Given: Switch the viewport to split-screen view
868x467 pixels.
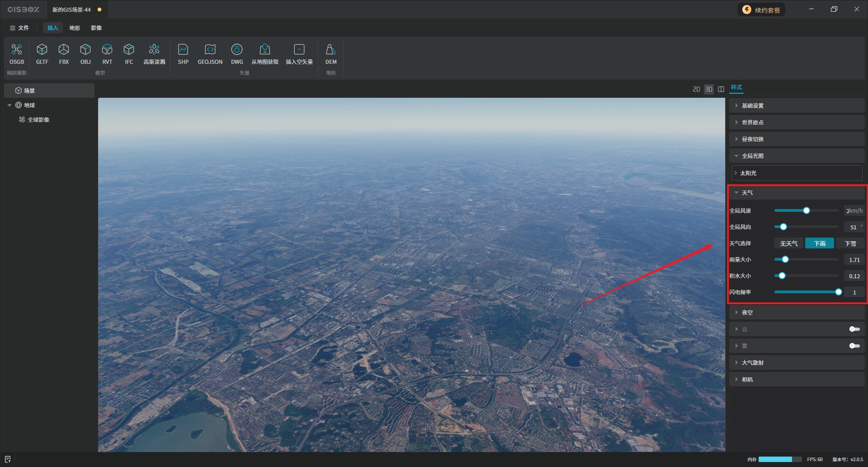Looking at the screenshot, I should [x=721, y=89].
